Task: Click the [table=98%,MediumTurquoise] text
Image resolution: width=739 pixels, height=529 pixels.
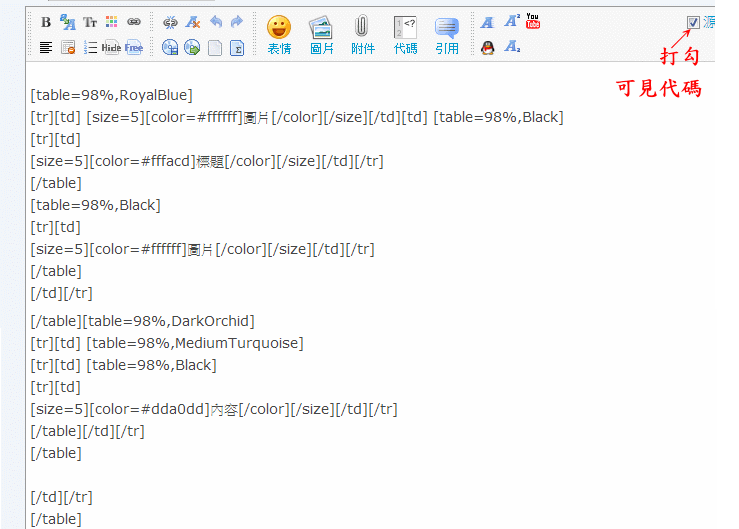Action: [x=195, y=343]
